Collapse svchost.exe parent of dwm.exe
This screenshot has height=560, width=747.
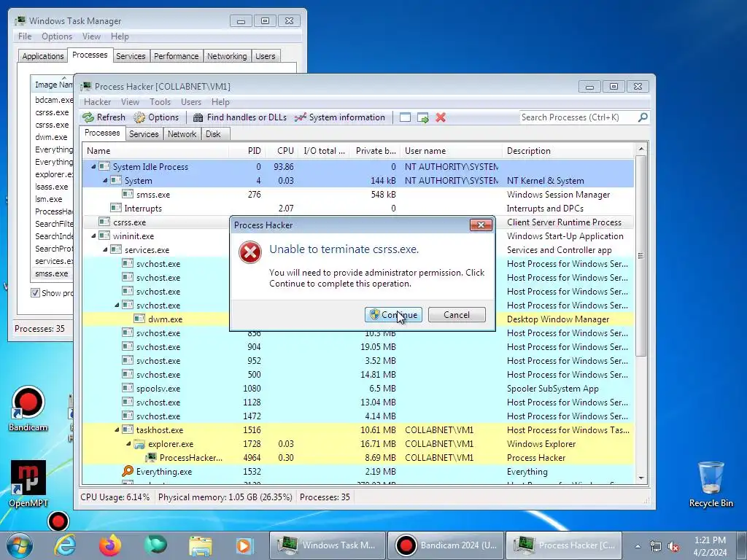(117, 306)
